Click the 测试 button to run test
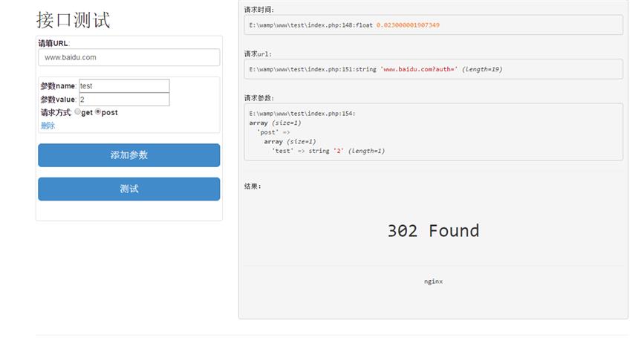Screen dimensions: 644x341 tap(129, 189)
